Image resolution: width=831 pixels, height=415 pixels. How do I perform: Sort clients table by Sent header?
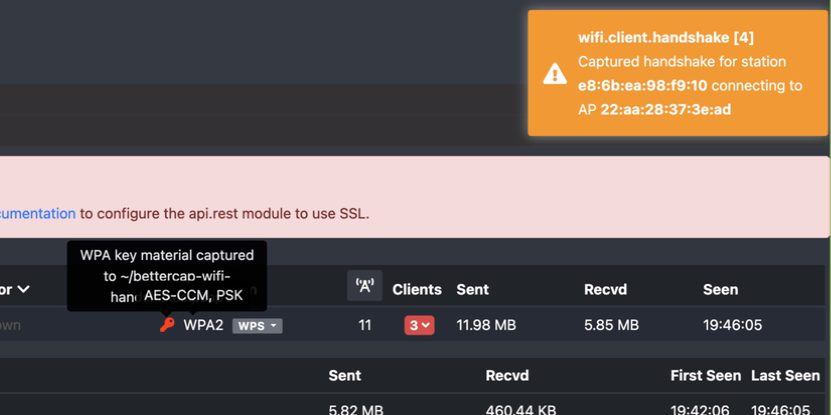point(345,375)
